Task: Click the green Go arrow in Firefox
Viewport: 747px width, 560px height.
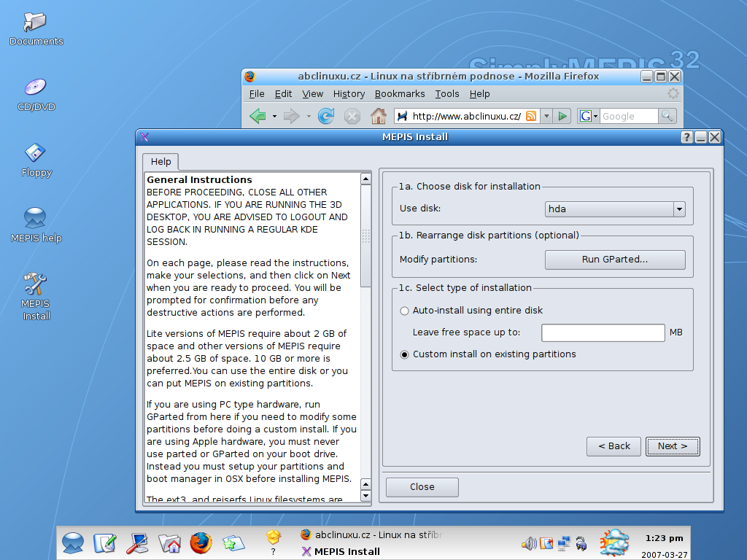Action: click(562, 116)
